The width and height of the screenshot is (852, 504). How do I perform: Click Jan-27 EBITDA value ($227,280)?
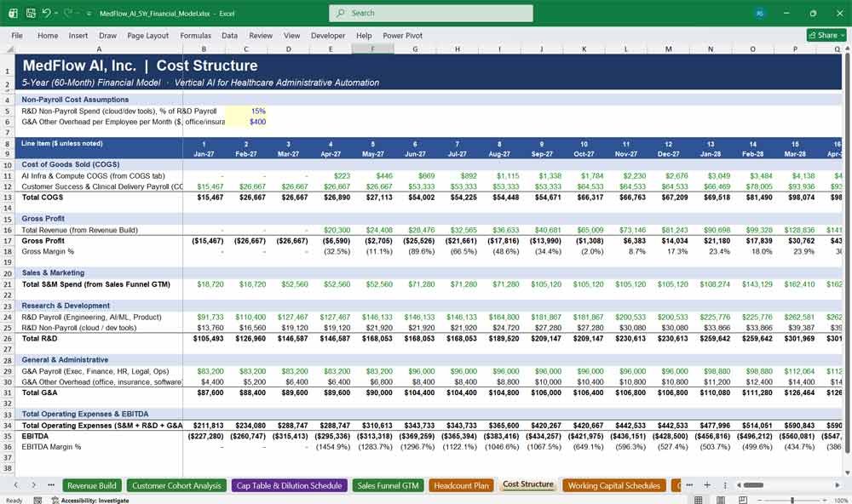[204, 436]
